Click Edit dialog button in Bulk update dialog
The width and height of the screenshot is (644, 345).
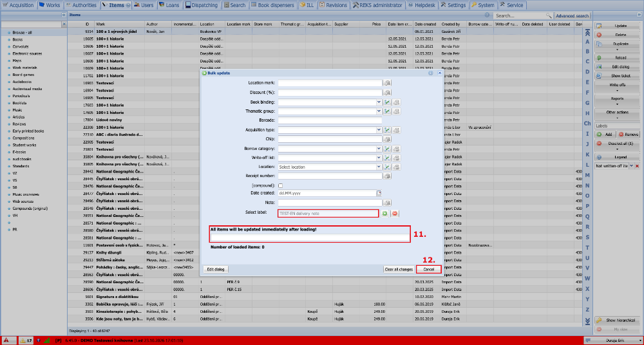tap(216, 270)
